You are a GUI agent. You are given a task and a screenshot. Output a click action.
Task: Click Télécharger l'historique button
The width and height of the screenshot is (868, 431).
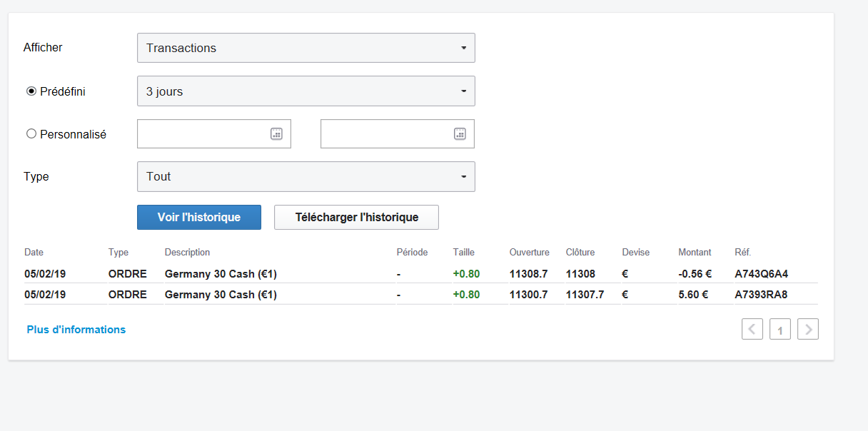pos(356,217)
